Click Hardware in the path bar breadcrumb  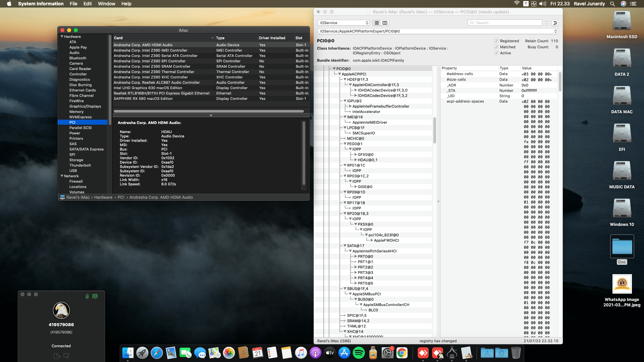click(103, 197)
